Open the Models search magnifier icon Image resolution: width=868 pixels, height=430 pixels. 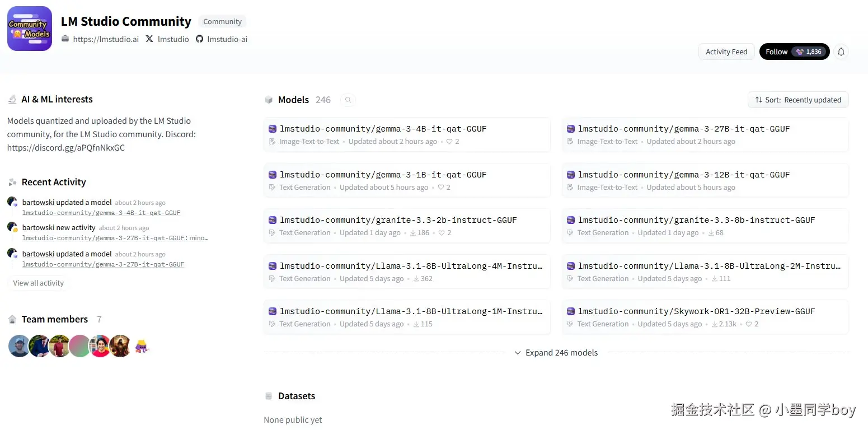click(348, 100)
